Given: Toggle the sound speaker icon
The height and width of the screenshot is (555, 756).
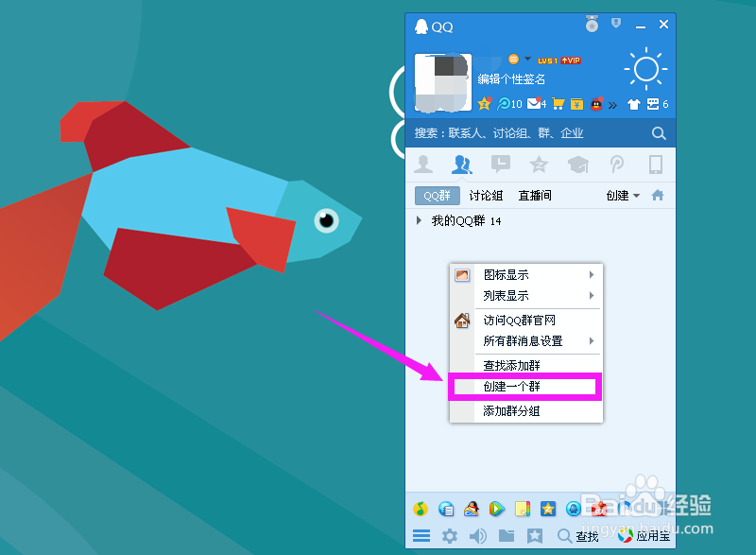Looking at the screenshot, I should 478,536.
